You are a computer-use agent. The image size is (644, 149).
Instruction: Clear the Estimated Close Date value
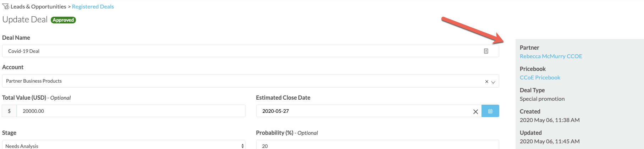(475, 111)
